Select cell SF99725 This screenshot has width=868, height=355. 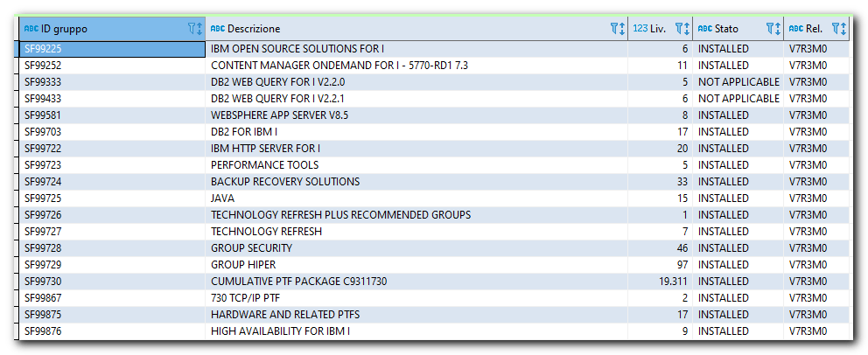pos(112,198)
